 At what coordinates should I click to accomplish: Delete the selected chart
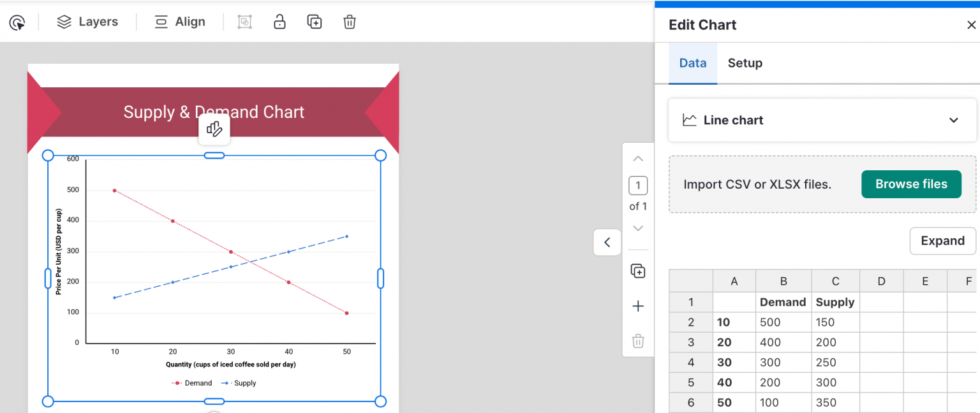pos(349,21)
